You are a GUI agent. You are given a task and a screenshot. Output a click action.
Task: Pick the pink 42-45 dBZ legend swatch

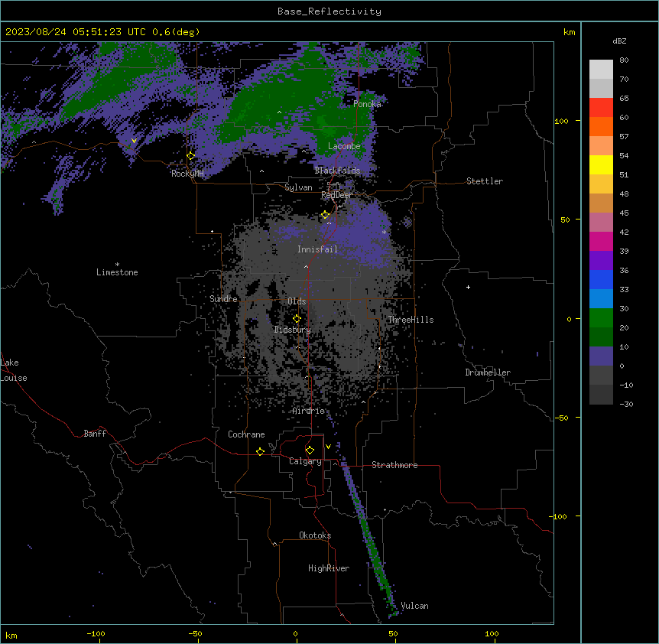pyautogui.click(x=601, y=223)
